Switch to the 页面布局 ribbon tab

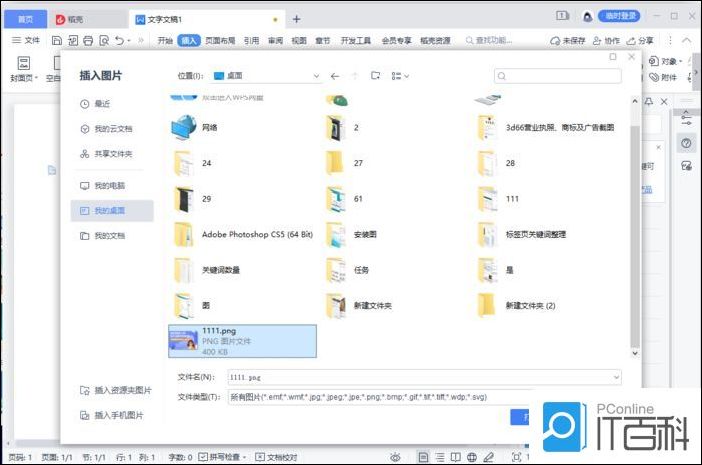pos(220,41)
